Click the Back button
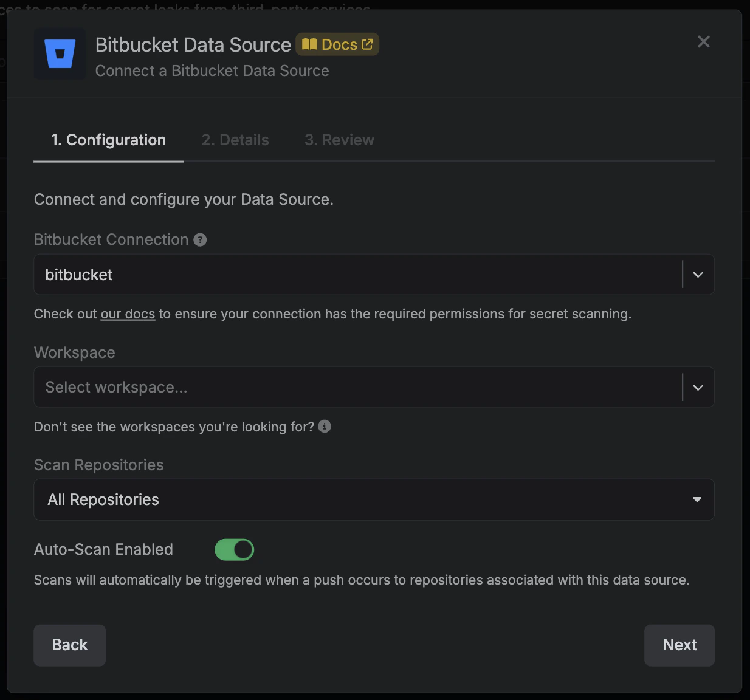 tap(69, 645)
